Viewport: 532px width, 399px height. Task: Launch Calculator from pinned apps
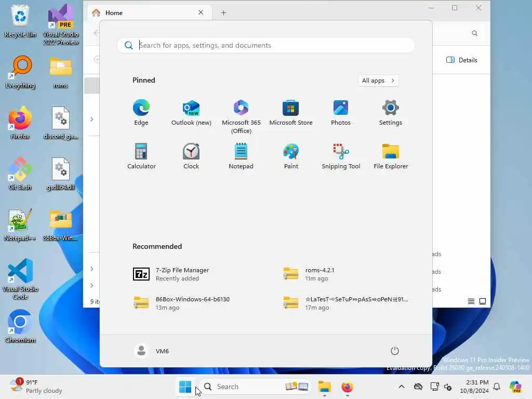tap(141, 156)
